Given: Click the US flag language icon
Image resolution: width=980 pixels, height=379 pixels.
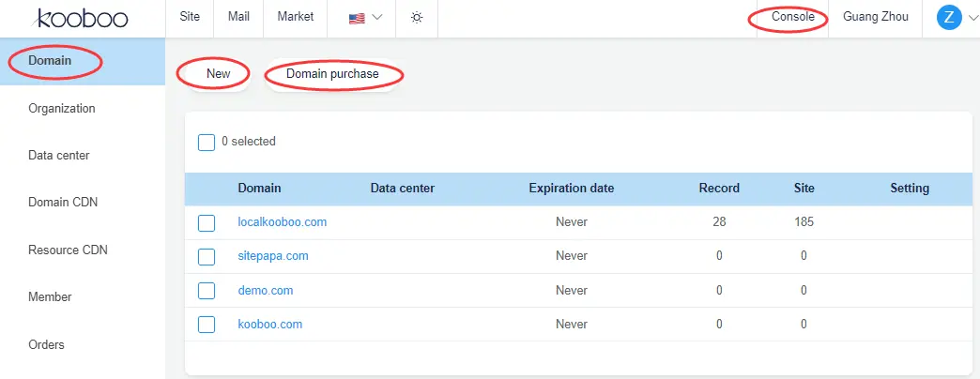Looking at the screenshot, I should (357, 18).
